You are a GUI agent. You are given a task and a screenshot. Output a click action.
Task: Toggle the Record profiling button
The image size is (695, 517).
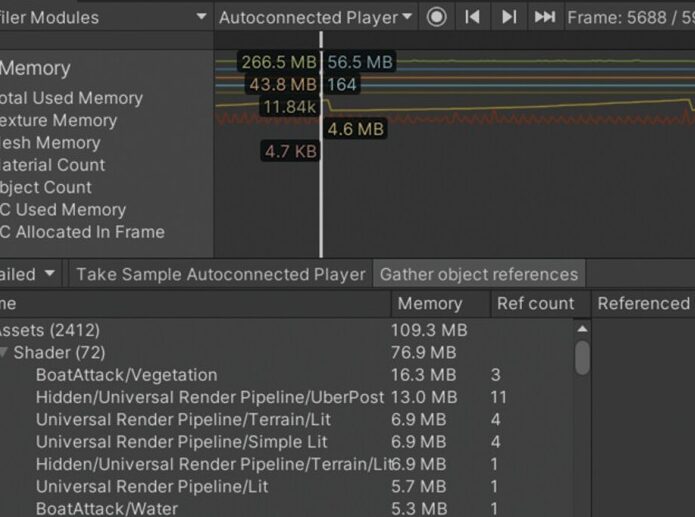click(436, 17)
